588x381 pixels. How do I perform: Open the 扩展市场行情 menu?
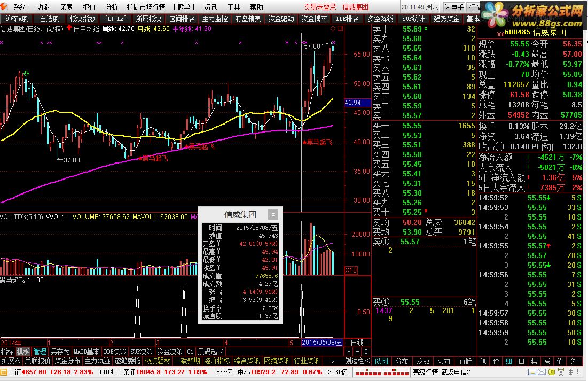coord(146,7)
